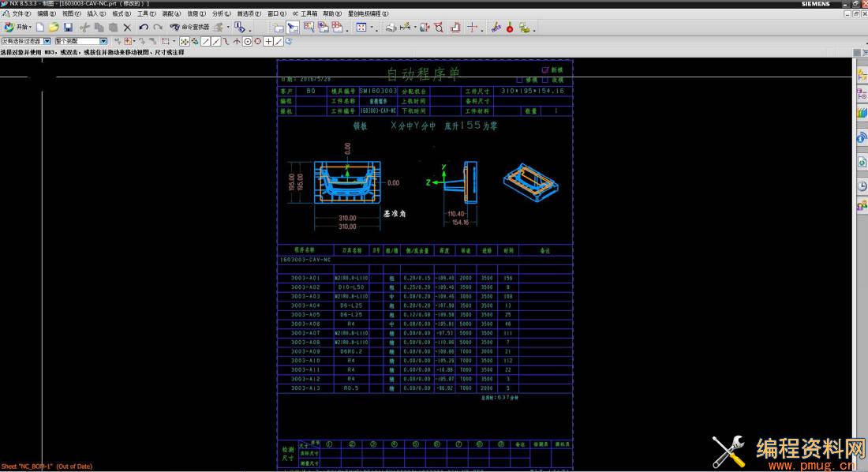This screenshot has height=472, width=868.
Task: Open the 首选项 (Preferences) menu
Action: (x=249, y=13)
